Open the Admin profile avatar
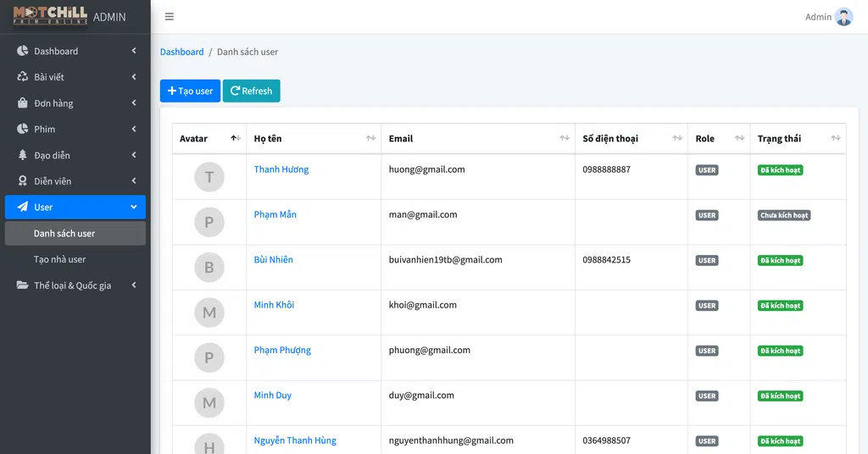The image size is (868, 454). coord(843,17)
